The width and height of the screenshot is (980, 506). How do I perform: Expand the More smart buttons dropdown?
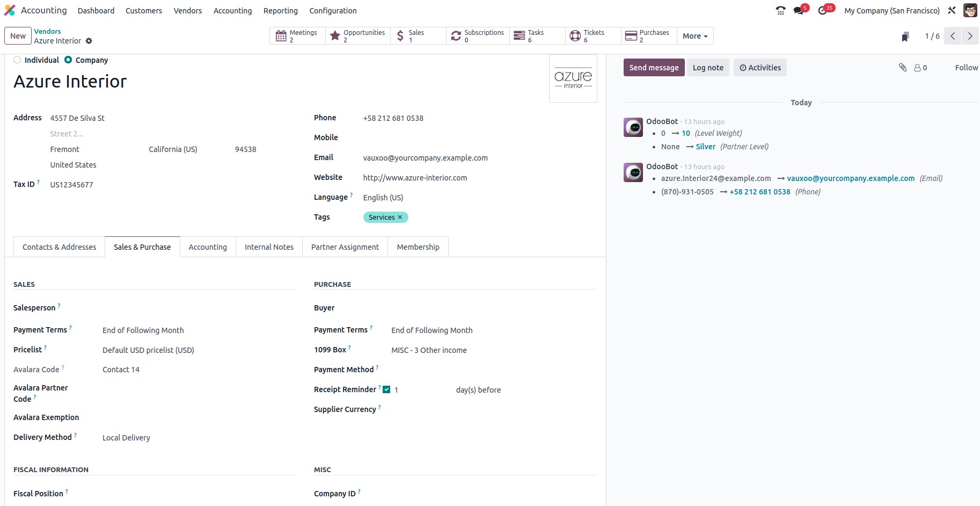695,36
